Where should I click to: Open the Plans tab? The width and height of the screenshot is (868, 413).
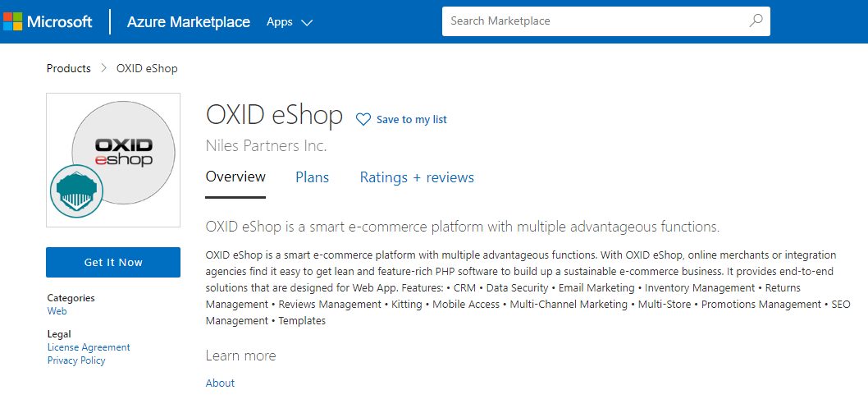point(312,177)
